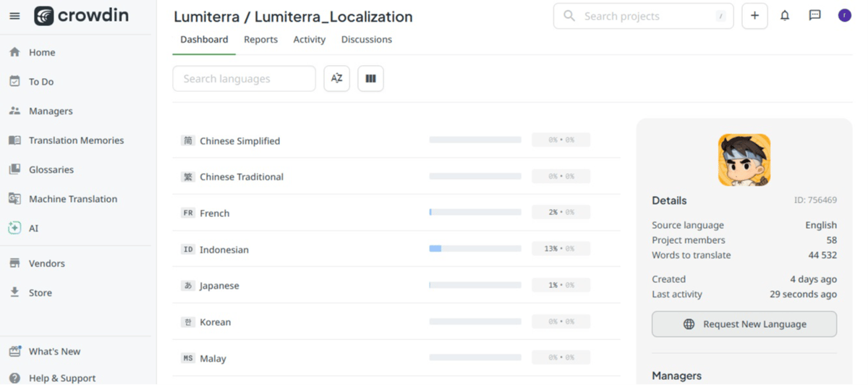Image resolution: width=868 pixels, height=385 pixels.
Task: Focus the Search languages field
Action: 244,79
